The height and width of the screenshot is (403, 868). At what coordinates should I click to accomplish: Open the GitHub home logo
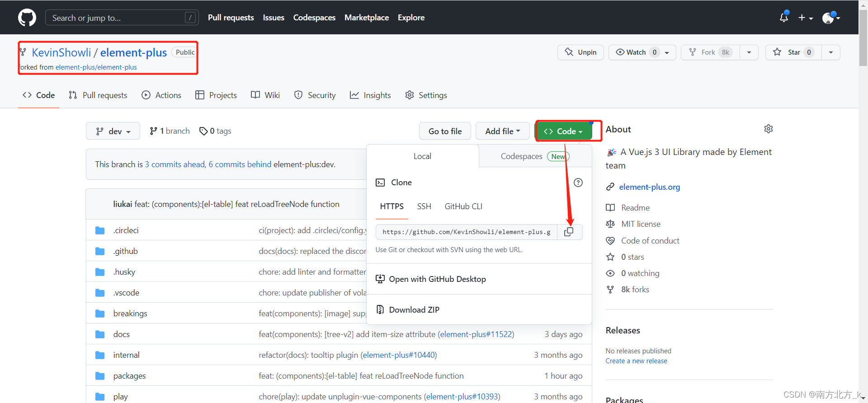(27, 18)
